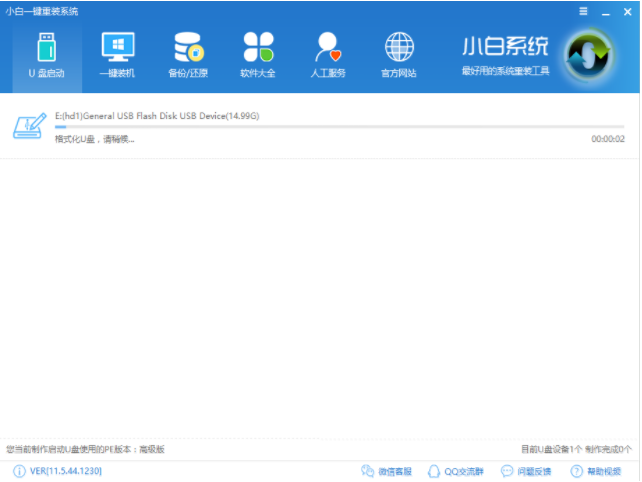Viewport: 642px width, 482px height.
Task: Select E:(hd1)General USB Flash Disk text
Action: 157,116
